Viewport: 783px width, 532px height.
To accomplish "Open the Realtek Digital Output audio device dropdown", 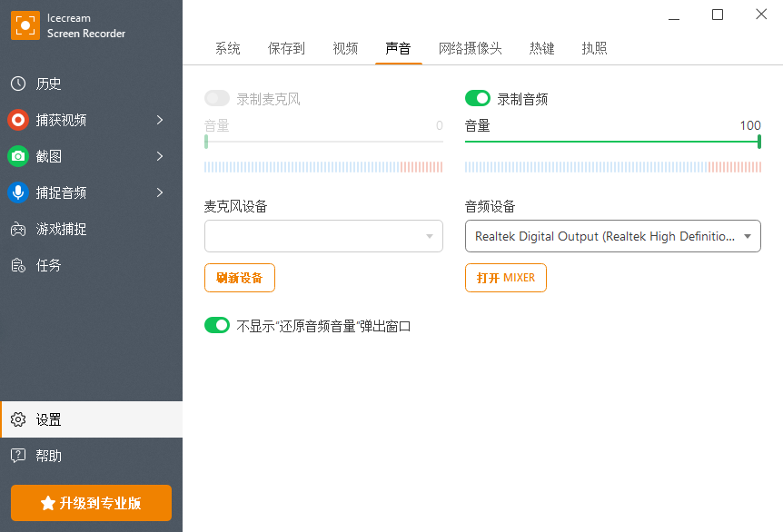I will (x=612, y=236).
